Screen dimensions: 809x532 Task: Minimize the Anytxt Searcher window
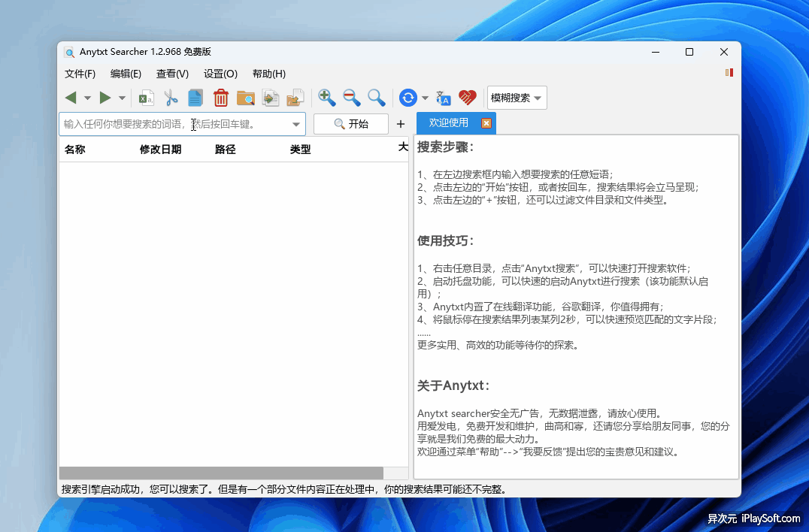656,52
